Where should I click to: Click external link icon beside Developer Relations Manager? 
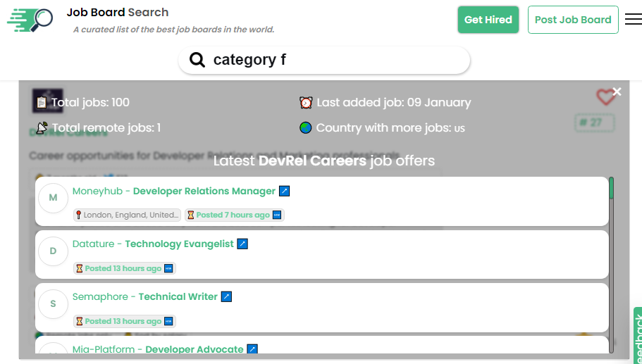285,191
